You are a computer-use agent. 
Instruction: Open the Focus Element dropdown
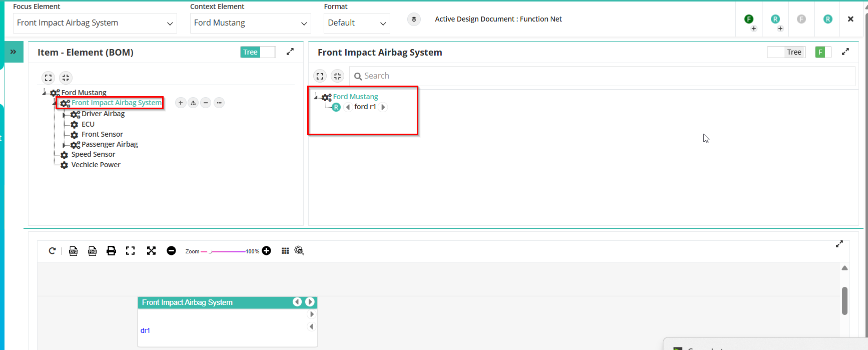(x=95, y=23)
